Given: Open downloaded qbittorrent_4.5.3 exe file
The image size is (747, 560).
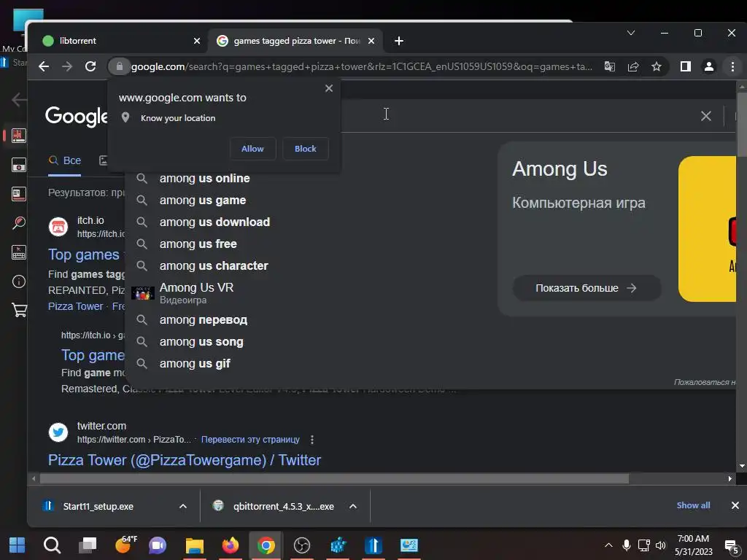Looking at the screenshot, I should [283, 506].
